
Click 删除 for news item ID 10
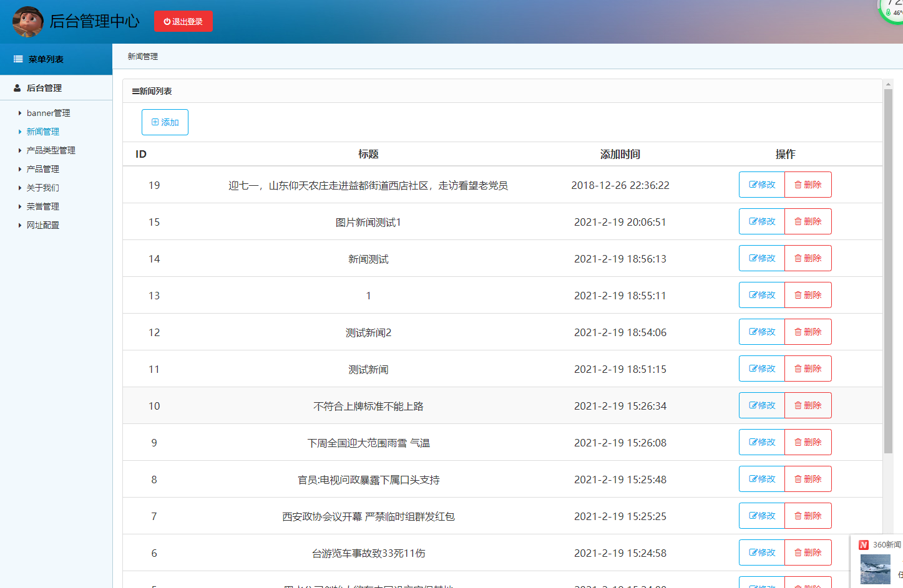[x=808, y=405]
